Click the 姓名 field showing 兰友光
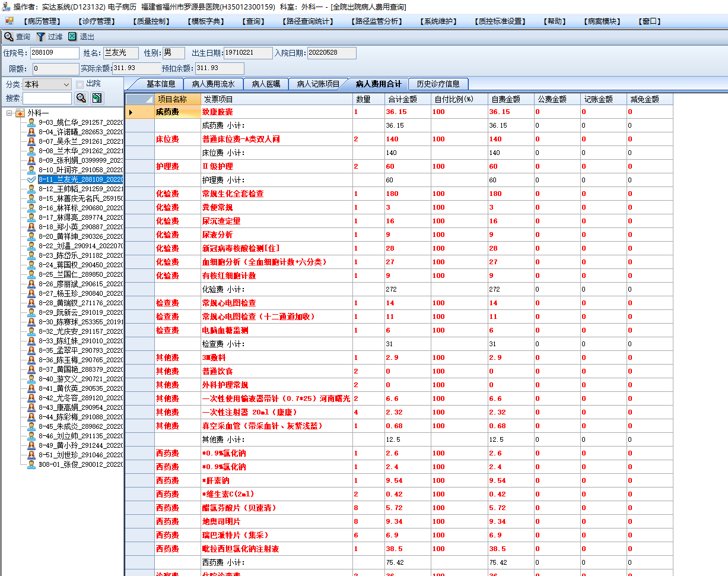Viewport: 728px width, 576px height. (120, 53)
